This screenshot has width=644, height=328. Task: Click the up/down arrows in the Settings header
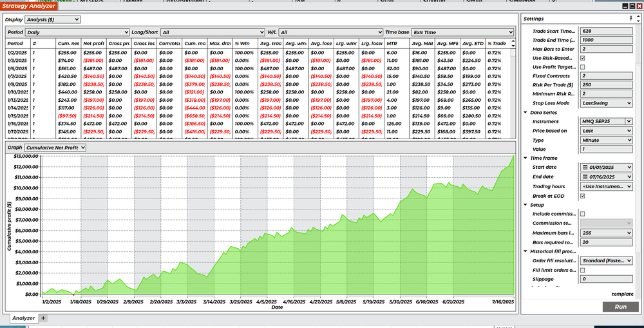(638, 19)
